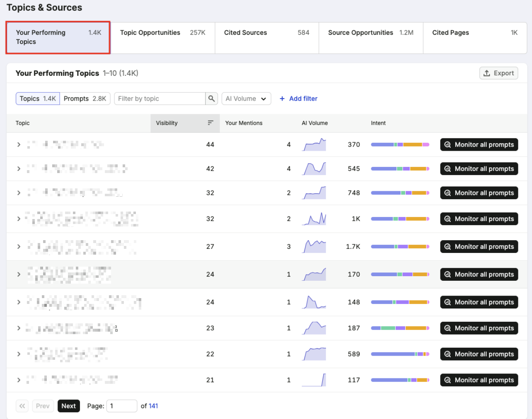Screen dimensions: 532x419
Task: Click the trend sparkline for 370 volume
Action: point(314,144)
